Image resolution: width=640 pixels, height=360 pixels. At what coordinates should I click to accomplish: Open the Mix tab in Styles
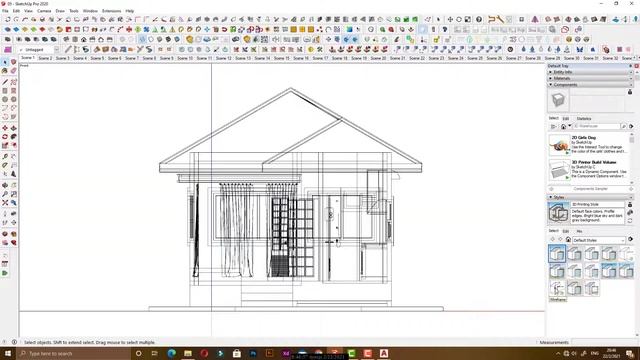pos(579,231)
